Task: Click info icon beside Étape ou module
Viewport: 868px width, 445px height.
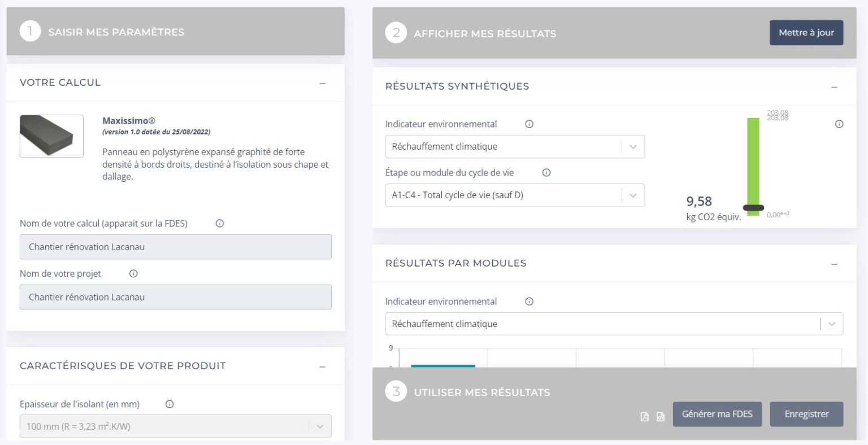Action: tap(546, 173)
